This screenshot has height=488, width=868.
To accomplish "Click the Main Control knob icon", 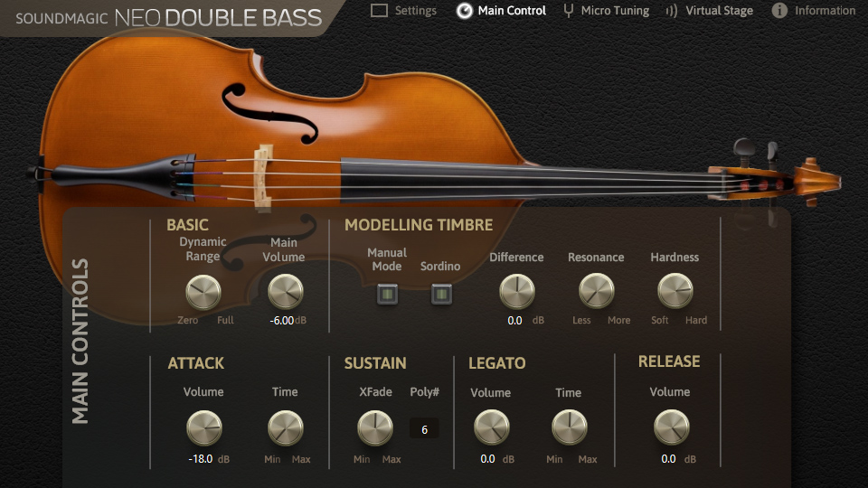I will point(464,11).
